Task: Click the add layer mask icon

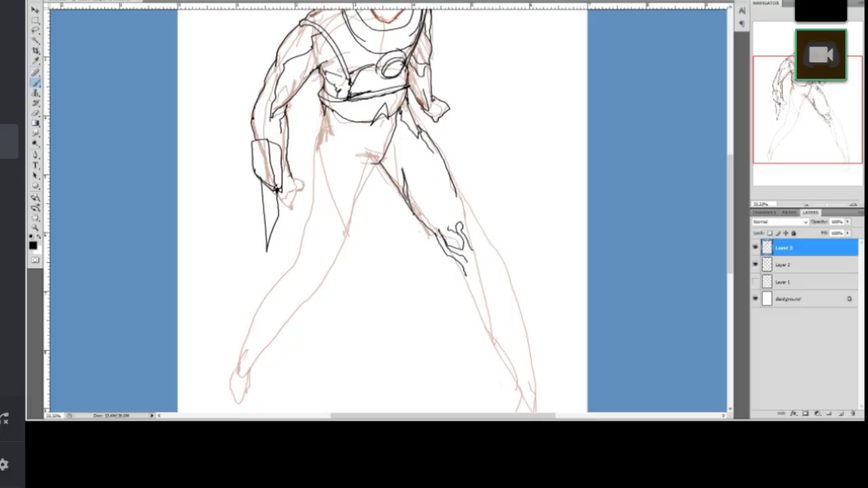Action: pyautogui.click(x=805, y=413)
